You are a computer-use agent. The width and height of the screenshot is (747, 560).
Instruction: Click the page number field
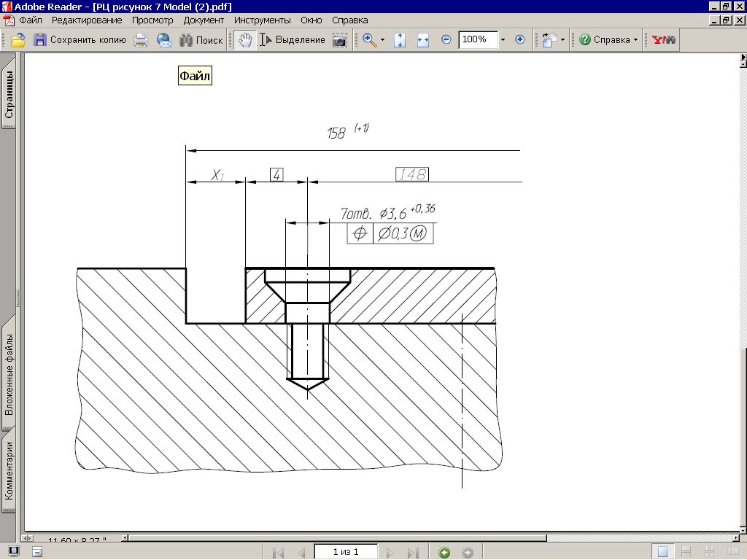(x=346, y=552)
